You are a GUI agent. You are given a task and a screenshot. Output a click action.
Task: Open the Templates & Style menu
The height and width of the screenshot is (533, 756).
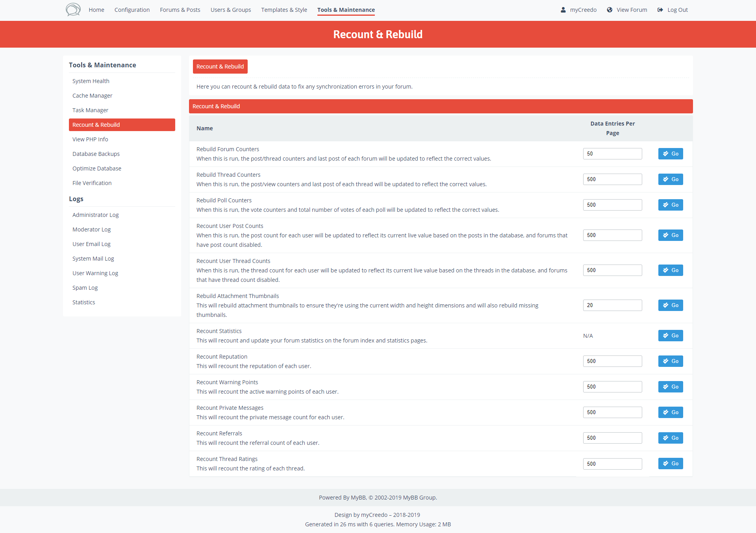tap(284, 10)
